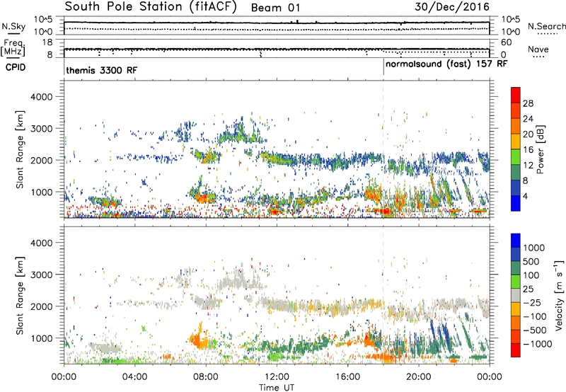Click the velocity panel 'Slant Range [km]' label
The width and height of the screenshot is (566, 392).
click(x=20, y=296)
